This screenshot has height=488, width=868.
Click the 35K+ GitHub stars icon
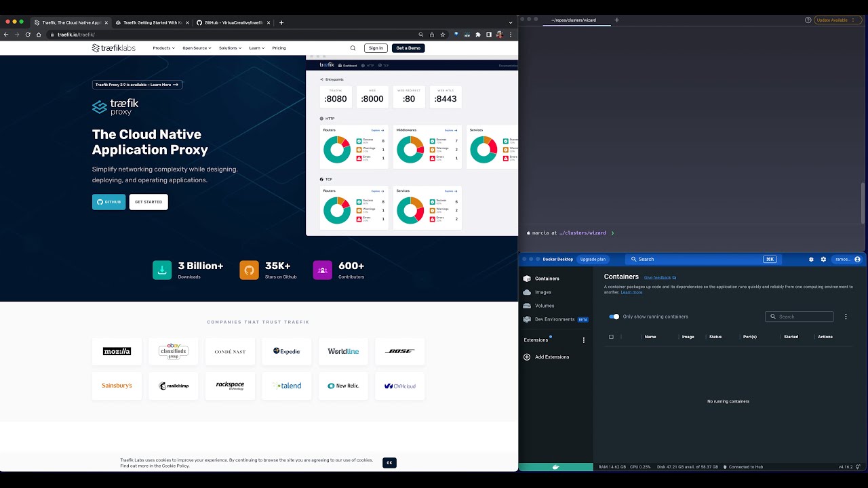(249, 270)
